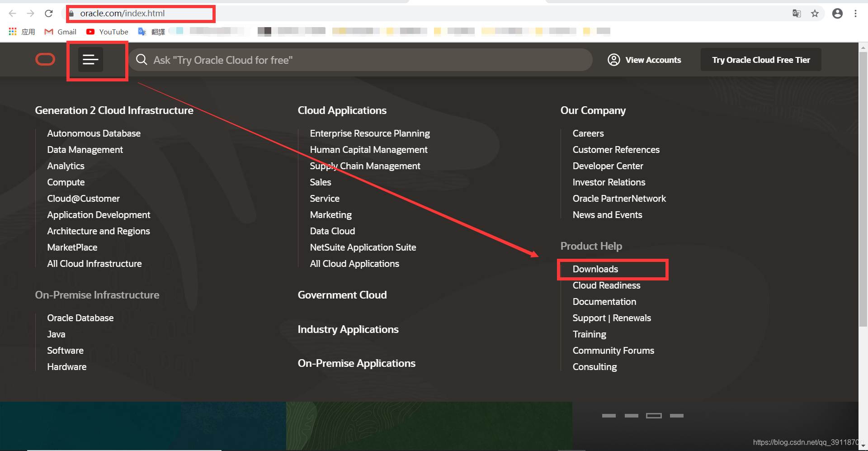Open Application Development link
Viewport: 868px width, 451px height.
coord(99,215)
